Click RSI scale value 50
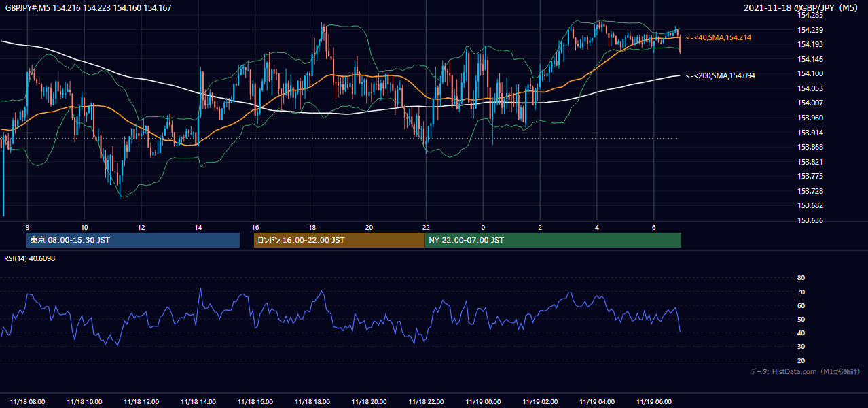The image size is (868, 408). point(801,319)
